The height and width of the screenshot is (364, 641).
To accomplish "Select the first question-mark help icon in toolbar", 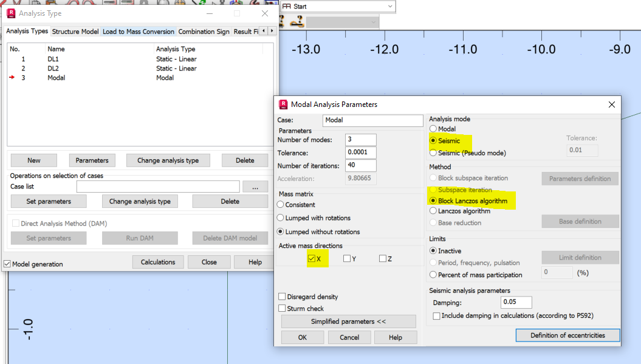I will [281, 19].
